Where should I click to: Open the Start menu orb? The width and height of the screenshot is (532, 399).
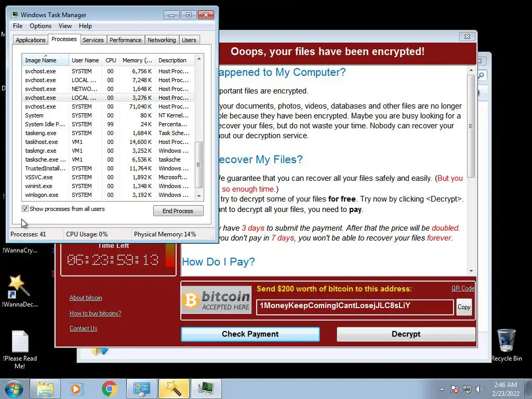[x=14, y=389]
